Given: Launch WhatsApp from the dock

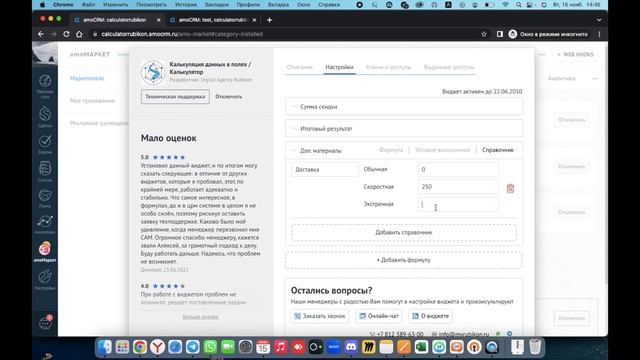Looking at the screenshot, I should 210,347.
